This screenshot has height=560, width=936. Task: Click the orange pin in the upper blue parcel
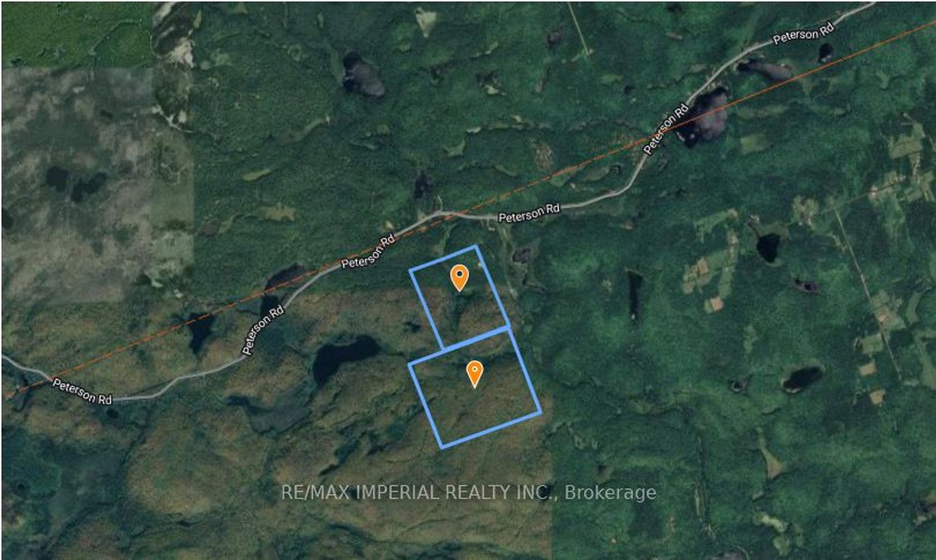(459, 278)
